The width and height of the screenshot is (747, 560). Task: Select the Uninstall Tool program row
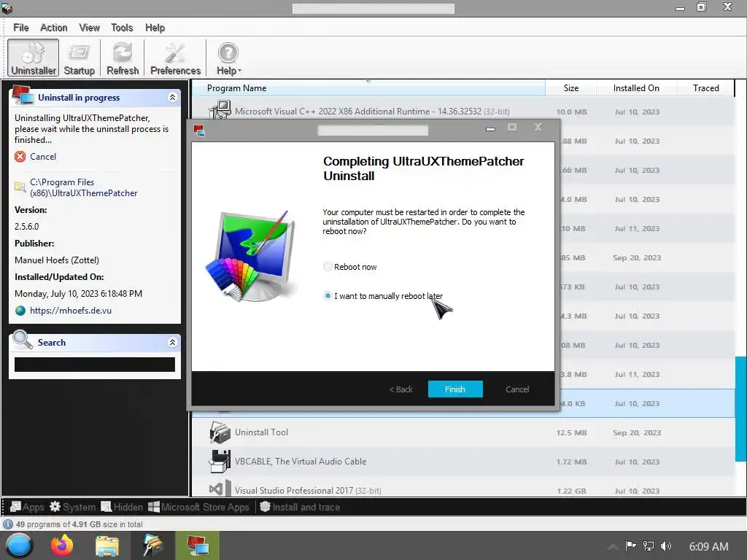click(463, 432)
